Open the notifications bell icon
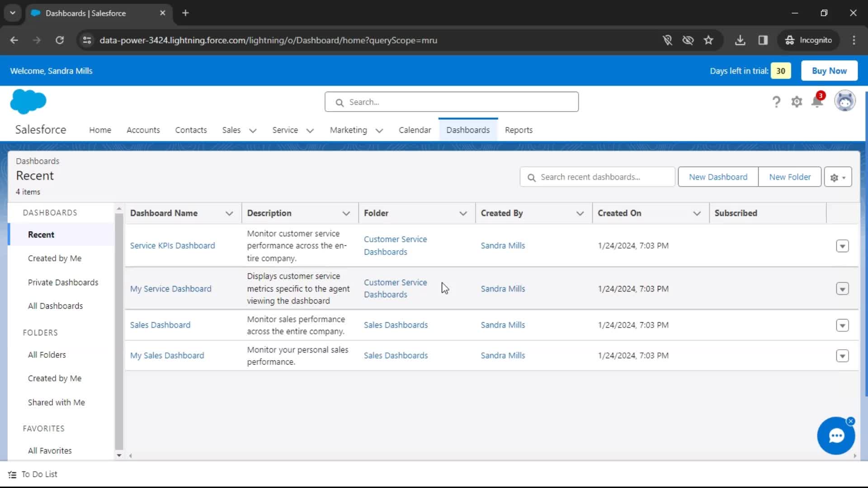Screen dimensions: 868x488 coord(817,101)
